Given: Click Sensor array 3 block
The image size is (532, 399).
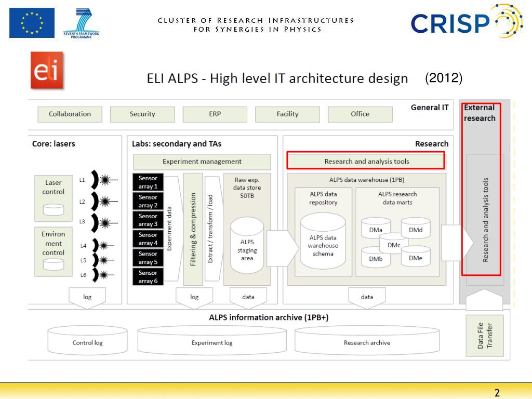Looking at the screenshot, I should (148, 220).
